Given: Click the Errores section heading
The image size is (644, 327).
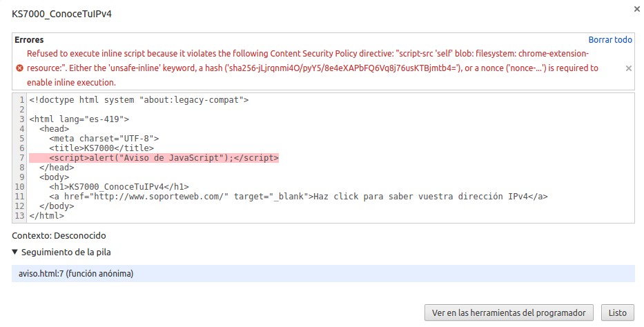Looking at the screenshot, I should pos(29,40).
